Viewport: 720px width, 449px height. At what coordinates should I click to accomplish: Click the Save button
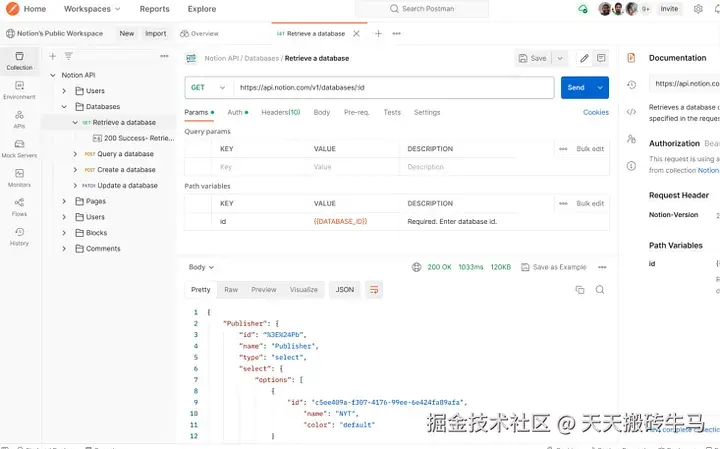(533, 58)
